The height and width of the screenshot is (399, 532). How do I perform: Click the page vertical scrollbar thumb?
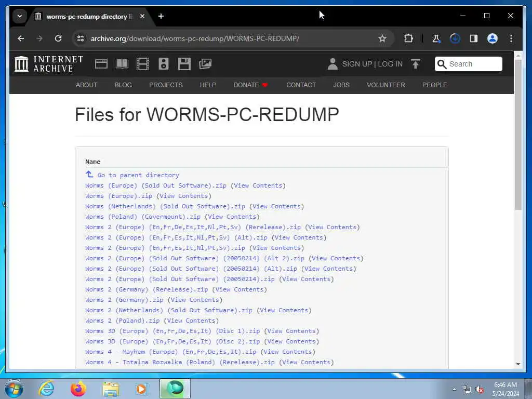(x=518, y=134)
